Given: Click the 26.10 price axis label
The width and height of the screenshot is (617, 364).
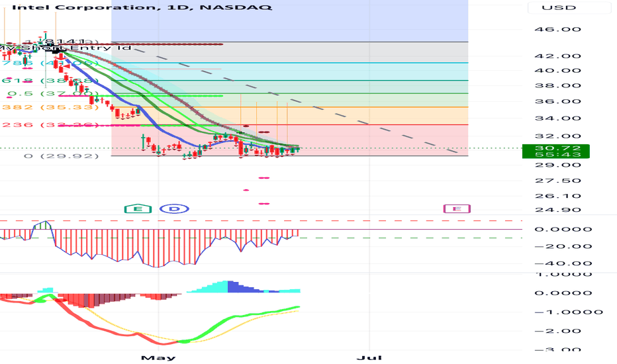Looking at the screenshot, I should click(557, 196).
